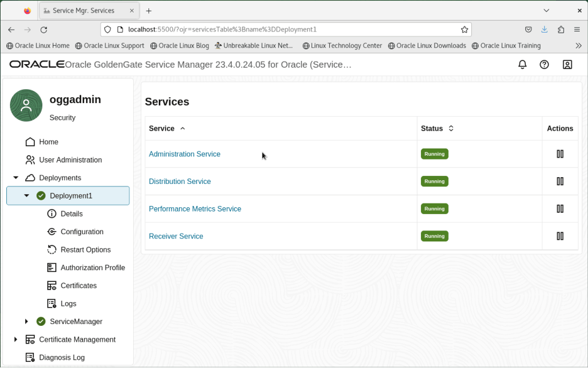The image size is (588, 368).
Task: Open the notifications bell icon
Action: click(x=522, y=65)
